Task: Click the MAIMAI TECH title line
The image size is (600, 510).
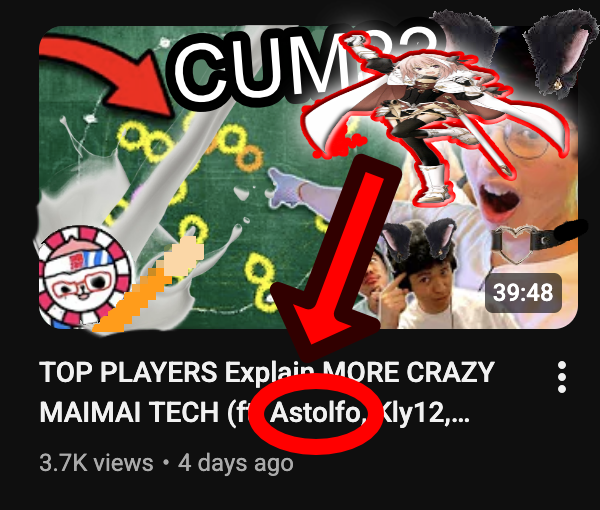Action: [x=254, y=413]
